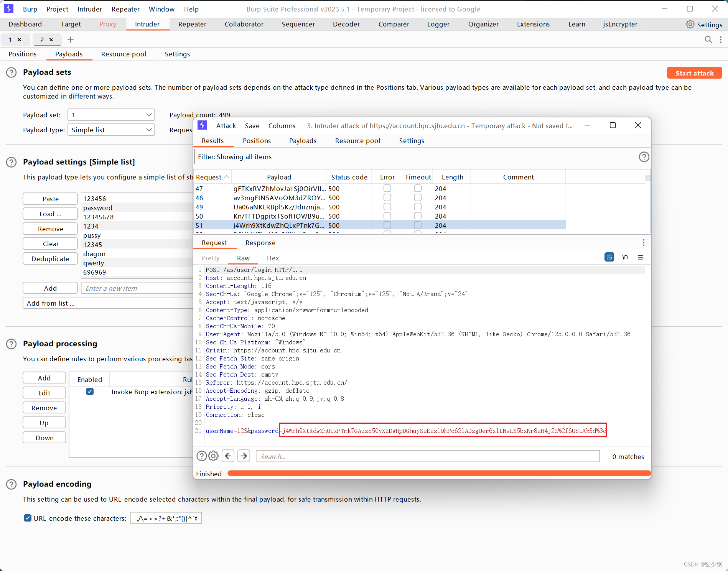
Task: Switch to Hex view tab
Action: tap(273, 258)
